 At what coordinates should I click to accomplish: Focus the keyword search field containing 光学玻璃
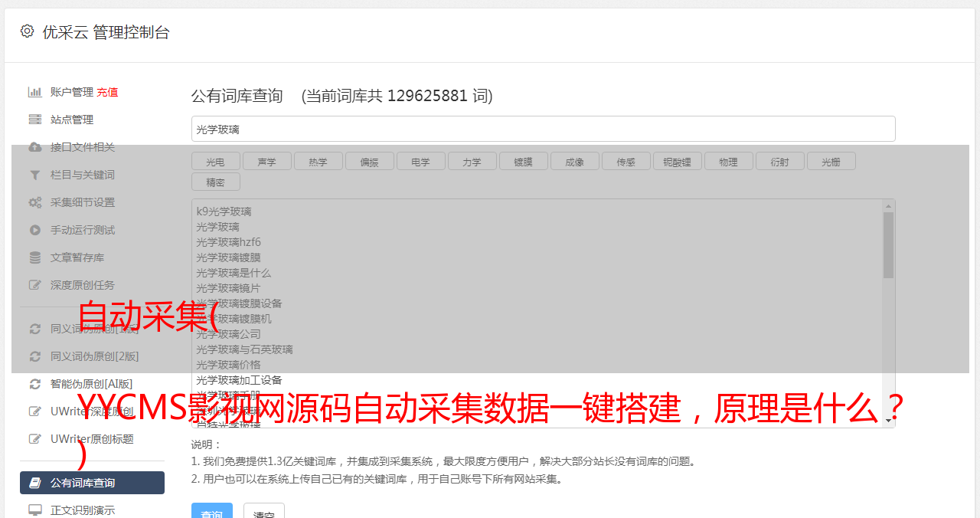(543, 129)
